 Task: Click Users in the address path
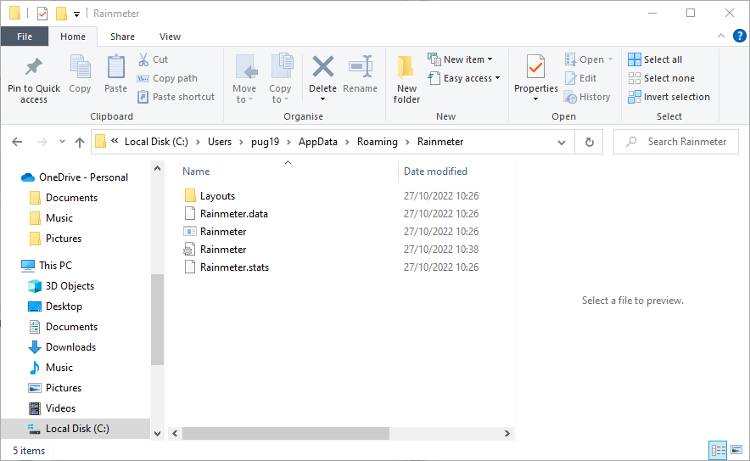click(x=220, y=142)
